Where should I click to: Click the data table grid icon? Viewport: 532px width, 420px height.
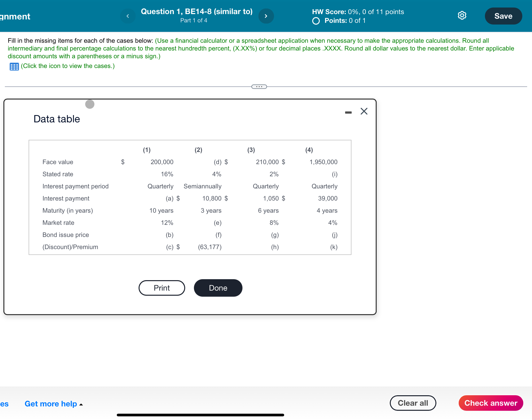pyautogui.click(x=14, y=66)
